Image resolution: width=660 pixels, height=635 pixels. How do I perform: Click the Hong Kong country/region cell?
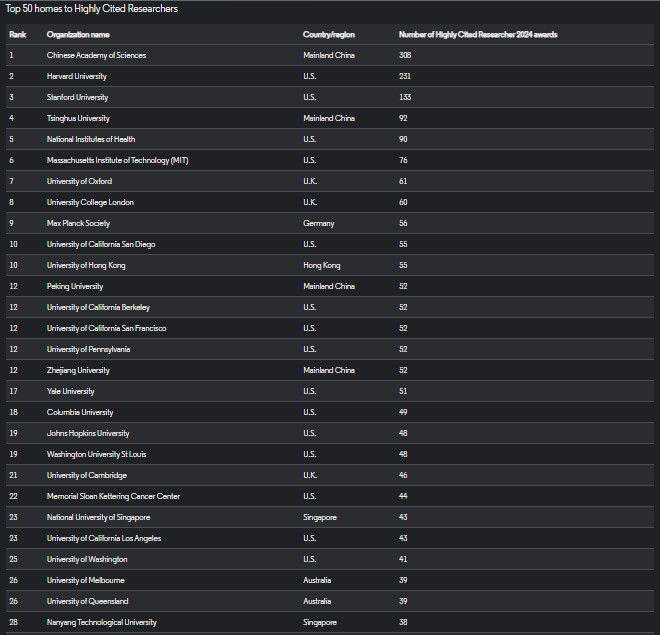click(321, 265)
